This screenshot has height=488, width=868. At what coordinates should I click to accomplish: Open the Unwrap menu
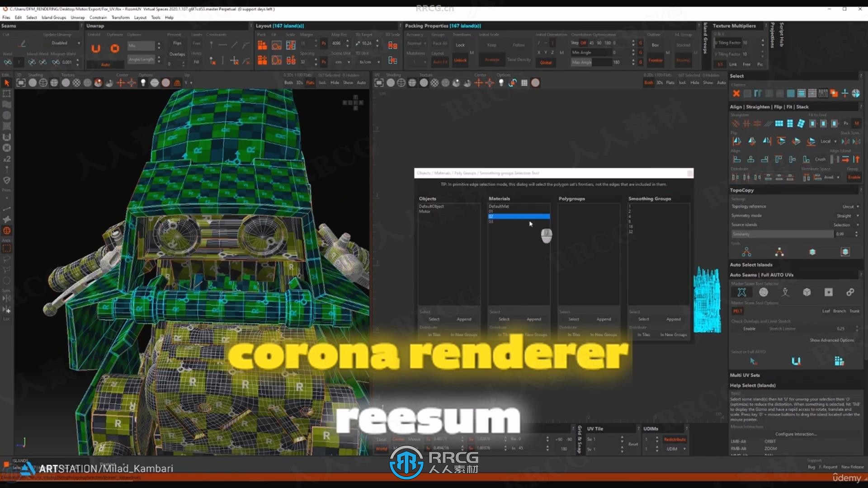[x=78, y=18]
